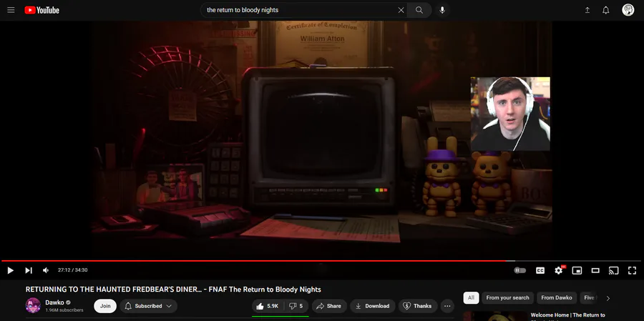Start voice search with microphone
The height and width of the screenshot is (321, 644).
pos(442,10)
